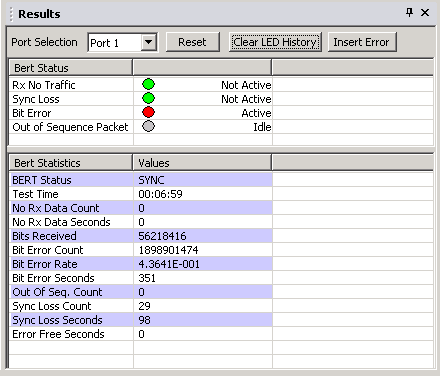Image resolution: width=440 pixels, height=376 pixels.
Task: Click the Idle status text
Action: click(x=262, y=127)
